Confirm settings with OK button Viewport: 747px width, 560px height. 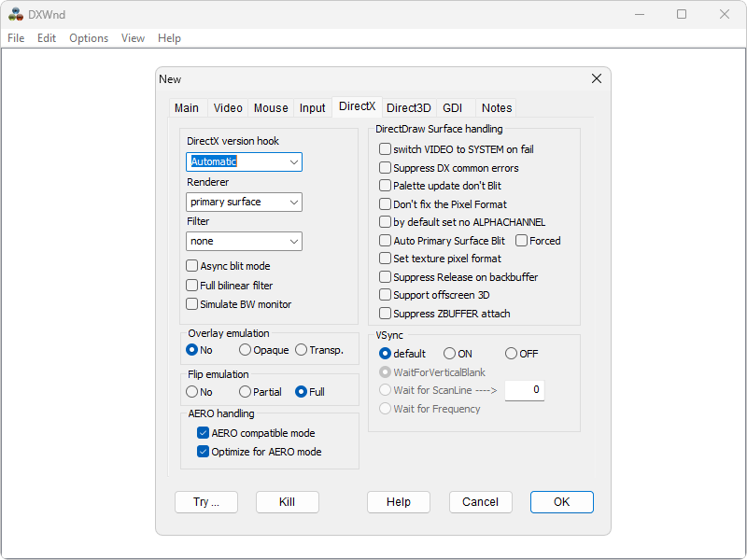(561, 502)
